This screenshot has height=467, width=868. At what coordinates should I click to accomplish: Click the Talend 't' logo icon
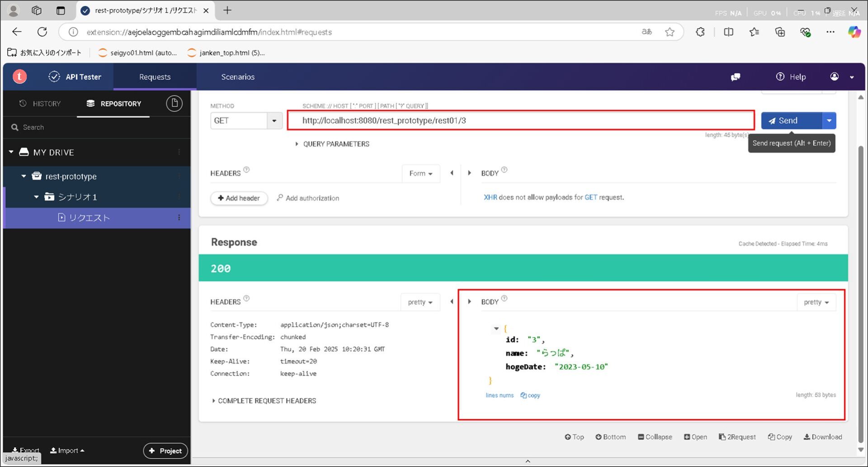point(19,77)
